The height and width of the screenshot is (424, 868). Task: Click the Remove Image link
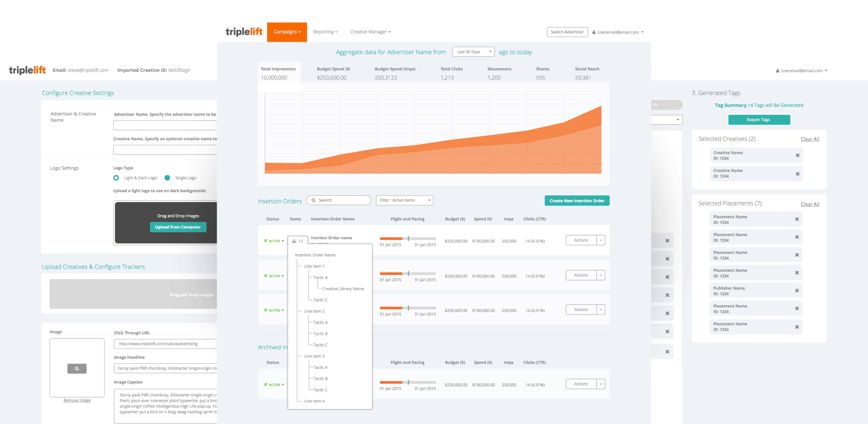[77, 401]
